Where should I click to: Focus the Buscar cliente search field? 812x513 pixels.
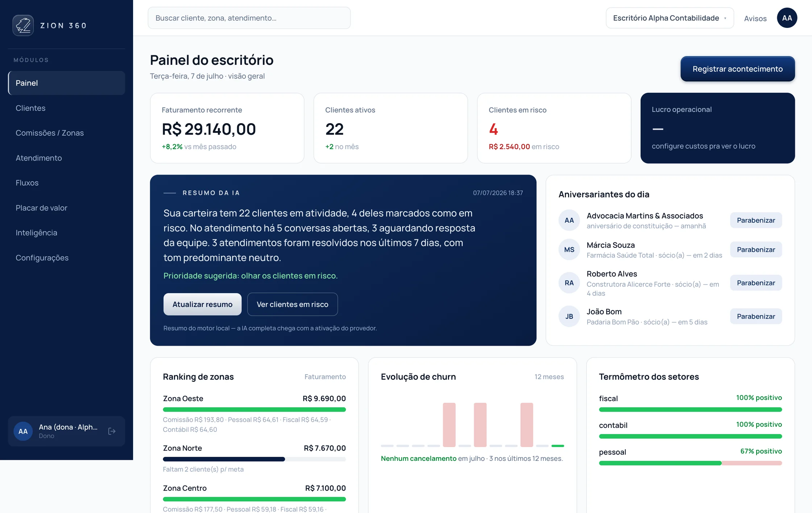pos(249,18)
